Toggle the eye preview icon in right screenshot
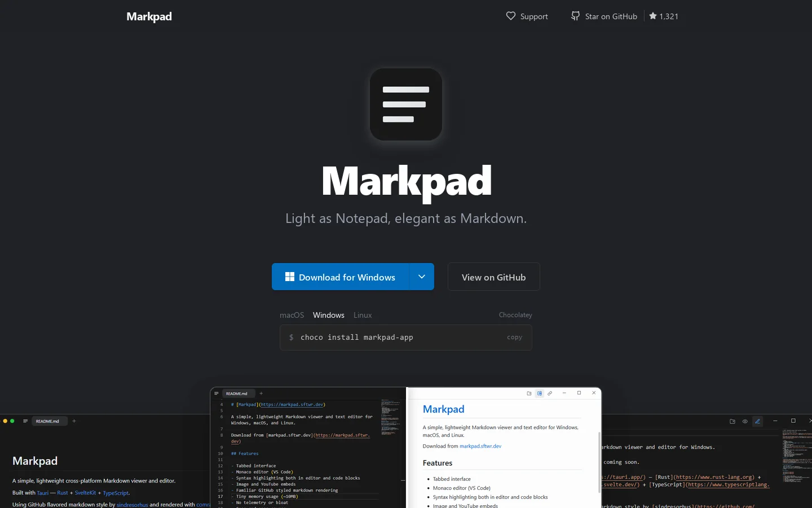 [745, 421]
